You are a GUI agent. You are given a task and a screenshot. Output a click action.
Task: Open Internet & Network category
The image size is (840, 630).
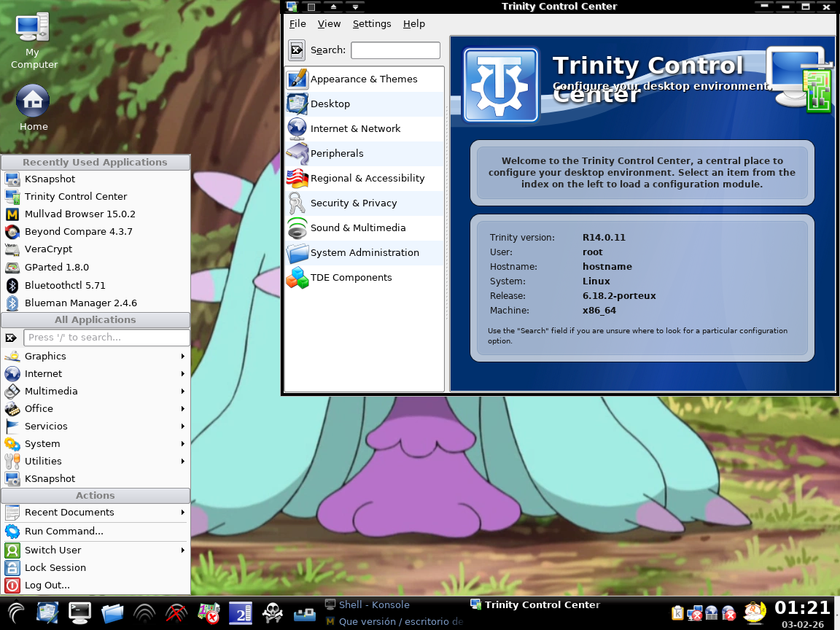point(365,128)
